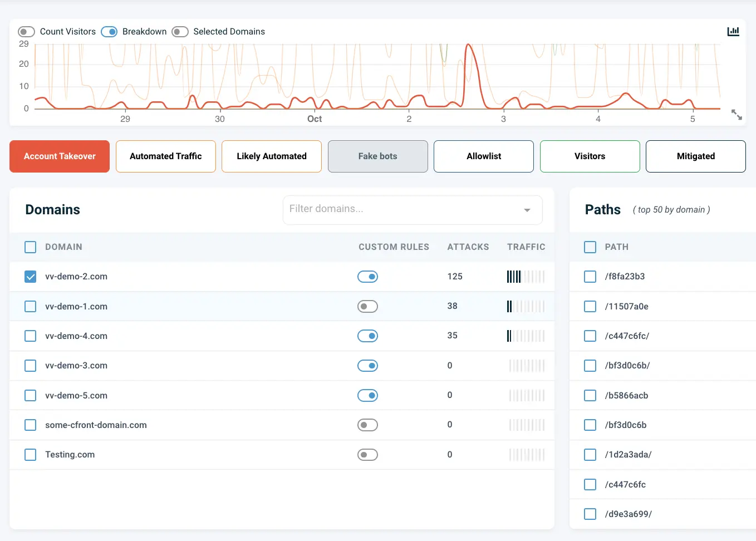Check the select-all Domains header checkbox
Viewport: 756px width, 541px height.
click(30, 247)
